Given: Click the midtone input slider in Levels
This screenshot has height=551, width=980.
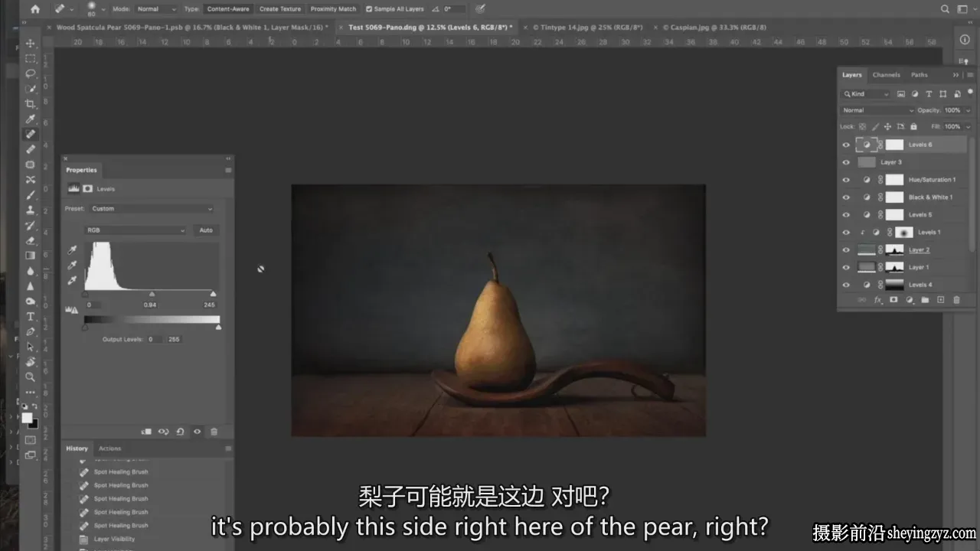Looking at the screenshot, I should (x=152, y=294).
